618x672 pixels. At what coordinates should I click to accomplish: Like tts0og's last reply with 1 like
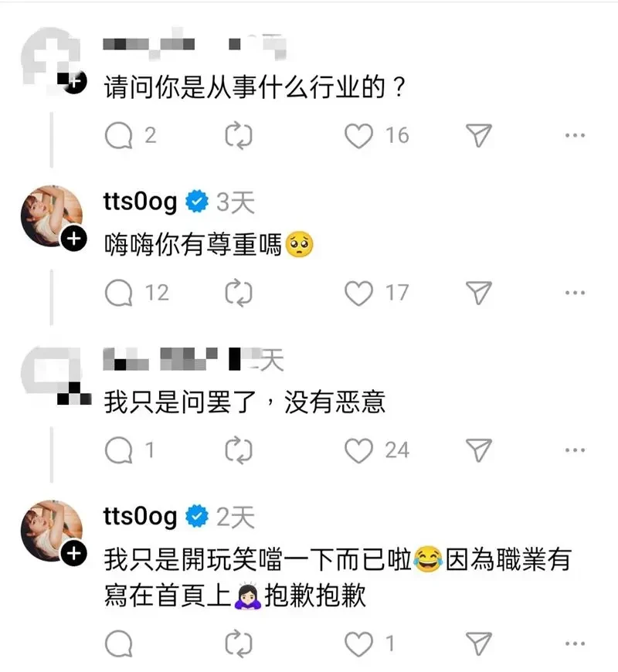pyautogui.click(x=358, y=643)
